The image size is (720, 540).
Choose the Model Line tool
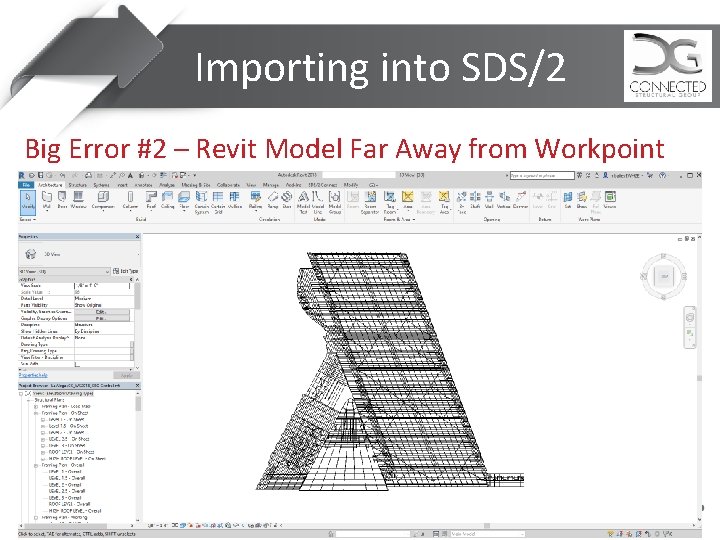318,202
